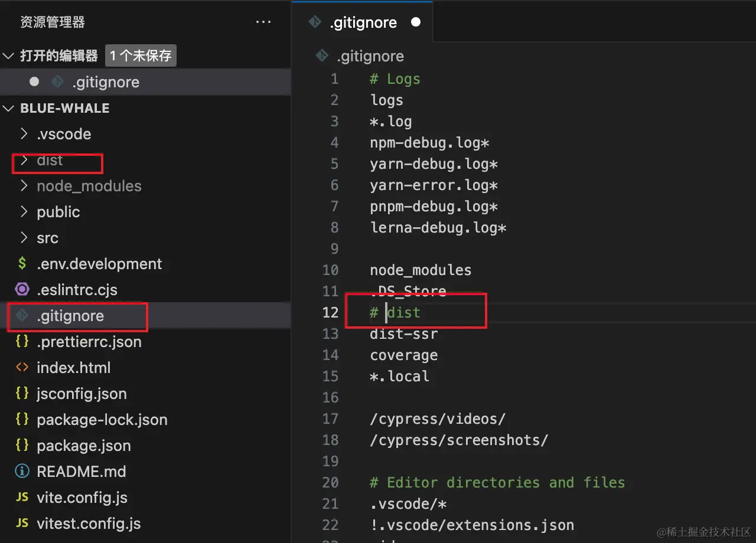Click the purple ESLint icon of .eslintrc.cjs

click(x=22, y=290)
